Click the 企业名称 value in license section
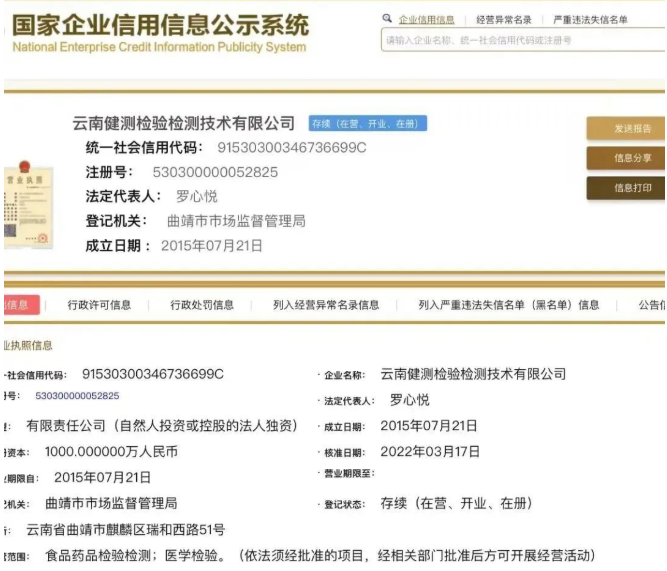The height and width of the screenshot is (571, 667). pyautogui.click(x=473, y=374)
